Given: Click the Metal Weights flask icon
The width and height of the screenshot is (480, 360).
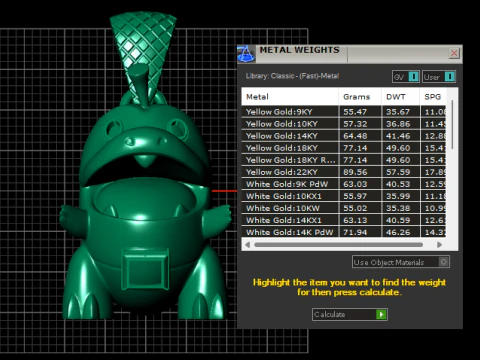Looking at the screenshot, I should [246, 54].
